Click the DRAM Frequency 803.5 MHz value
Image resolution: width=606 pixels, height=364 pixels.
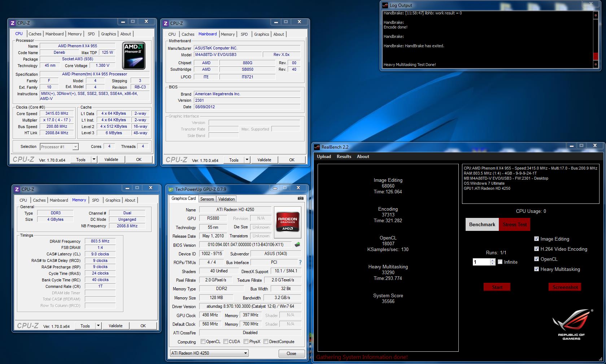click(x=100, y=241)
